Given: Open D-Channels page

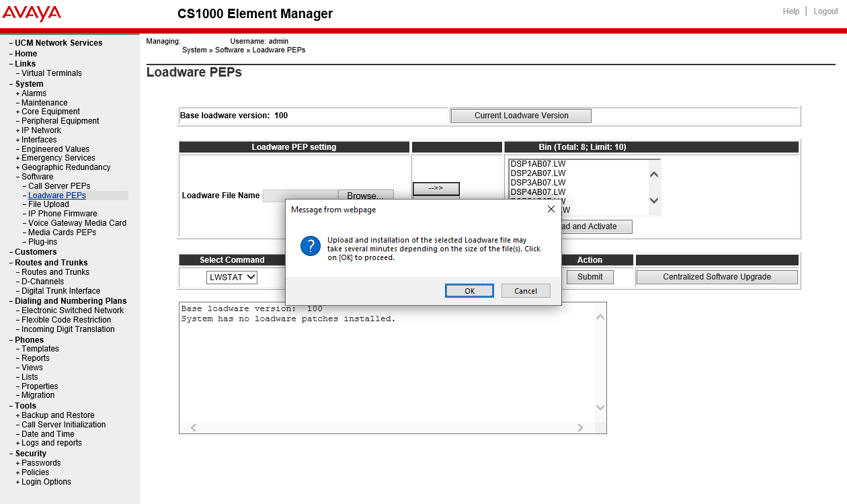Looking at the screenshot, I should (x=42, y=282).
